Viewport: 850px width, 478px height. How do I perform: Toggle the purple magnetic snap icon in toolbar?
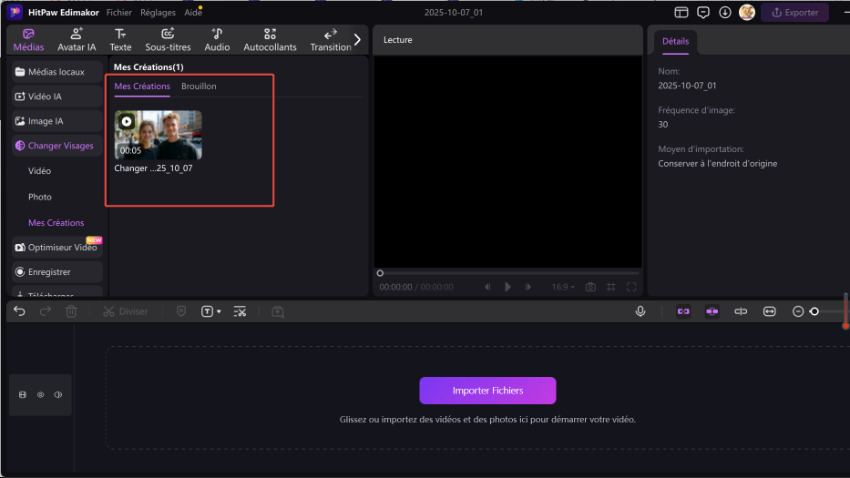click(684, 312)
